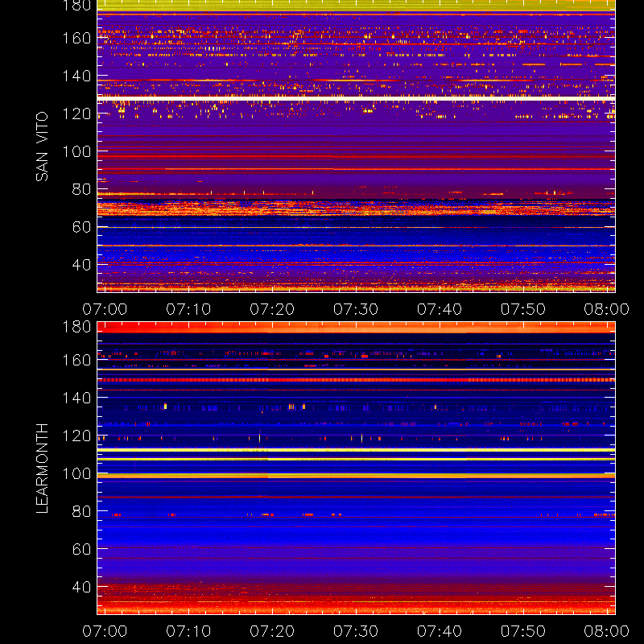Pick the 100 frequency label on Learmonth axis

point(76,473)
